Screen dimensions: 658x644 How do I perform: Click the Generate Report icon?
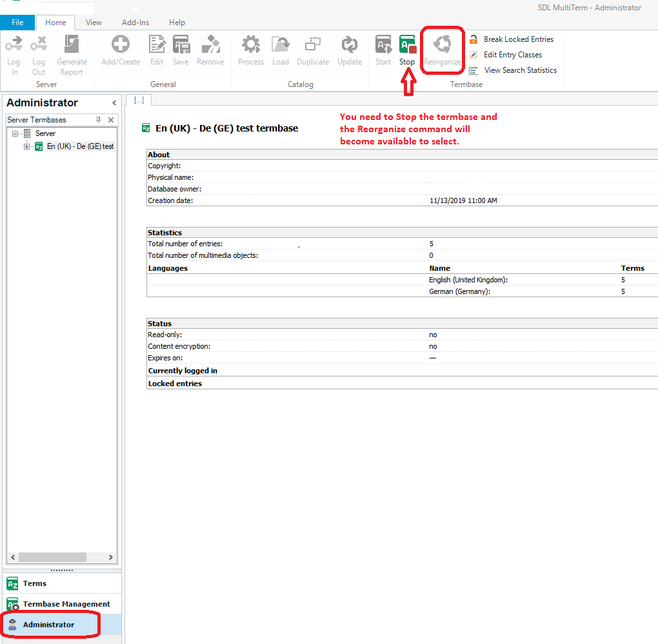coord(72,46)
